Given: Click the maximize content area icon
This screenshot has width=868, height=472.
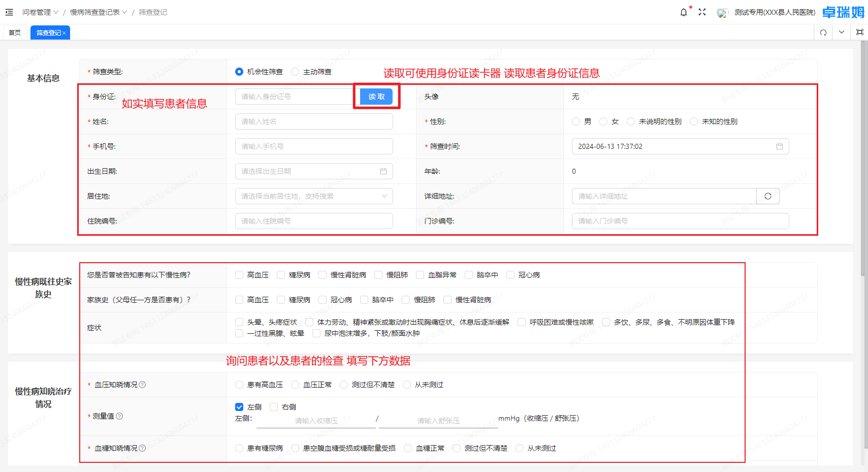Looking at the screenshot, I should pyautogui.click(x=860, y=32).
